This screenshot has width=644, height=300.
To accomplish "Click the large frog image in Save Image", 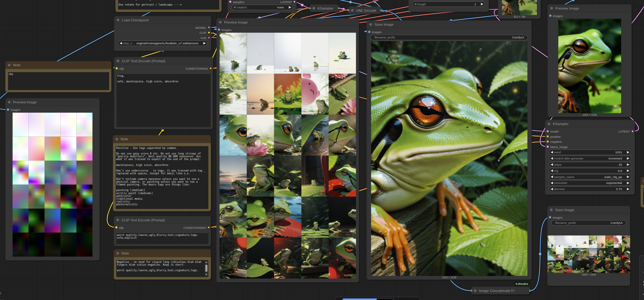I will [449, 158].
